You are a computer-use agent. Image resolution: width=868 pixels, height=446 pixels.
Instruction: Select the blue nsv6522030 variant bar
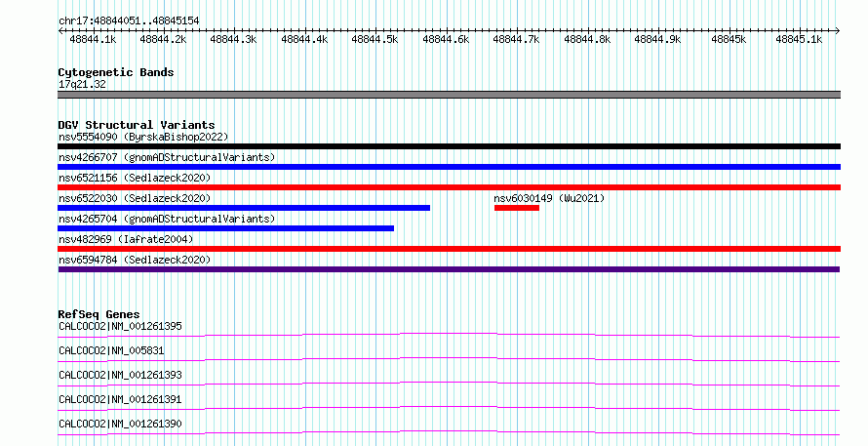[244, 208]
